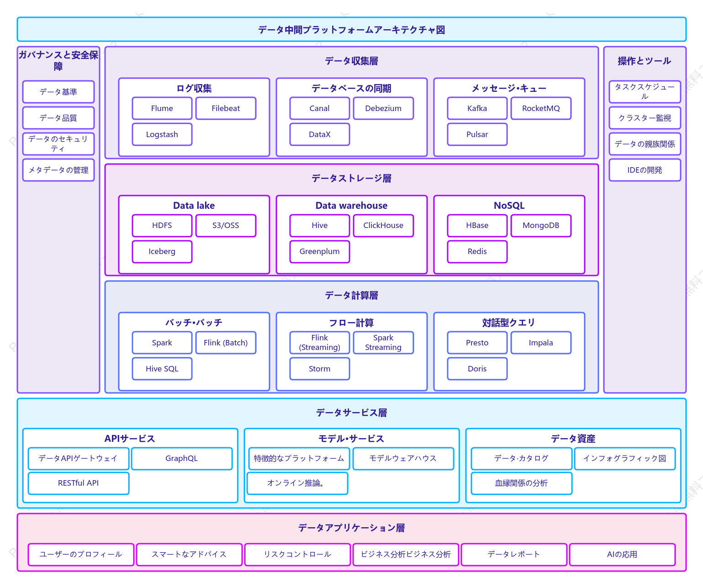Screen dimensions: 703x588
Task: Select the Presto box
Action: click(477, 343)
